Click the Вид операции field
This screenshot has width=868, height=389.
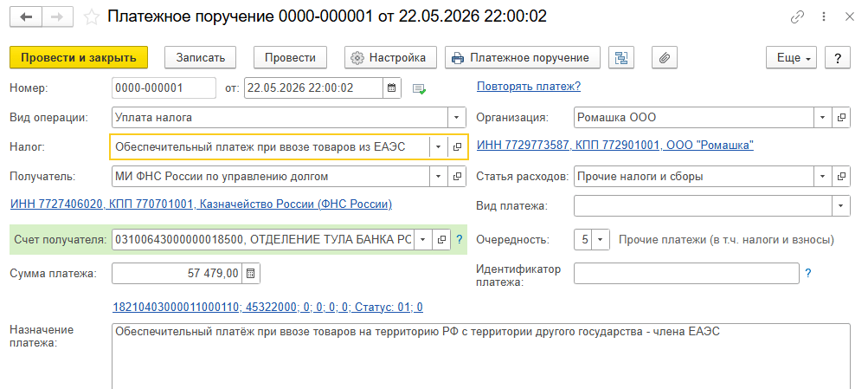(280, 118)
